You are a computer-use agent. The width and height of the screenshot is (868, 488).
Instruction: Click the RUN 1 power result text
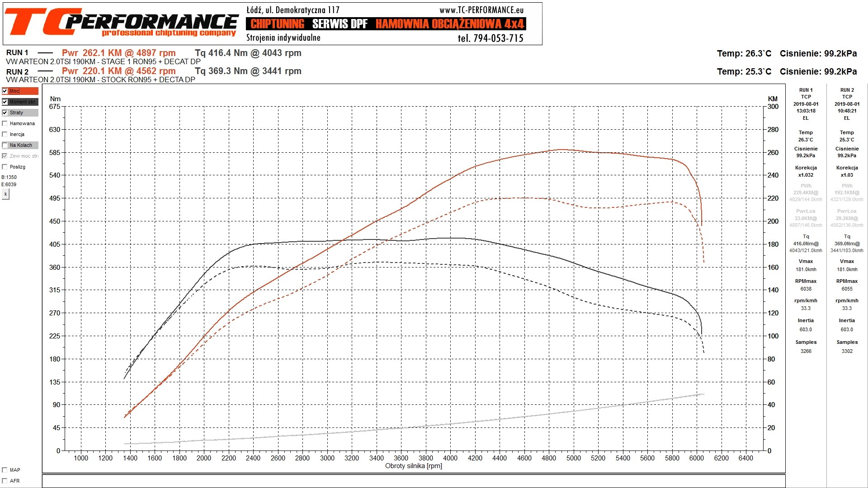[x=118, y=53]
